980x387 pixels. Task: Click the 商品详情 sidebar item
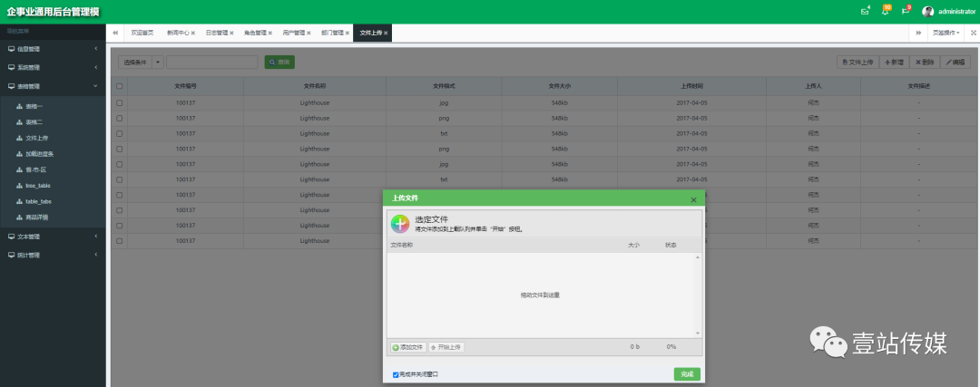pyautogui.click(x=37, y=218)
